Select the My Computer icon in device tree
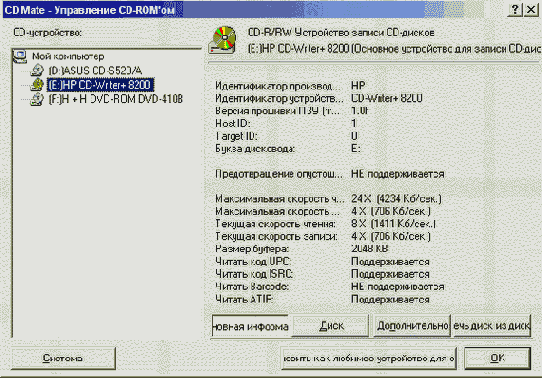 20,56
